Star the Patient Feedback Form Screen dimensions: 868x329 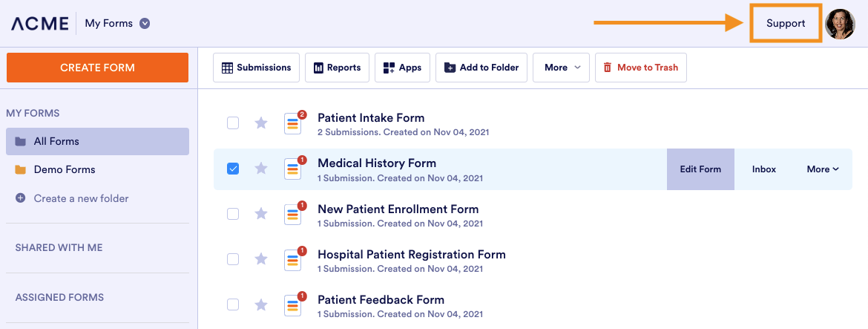pyautogui.click(x=261, y=304)
